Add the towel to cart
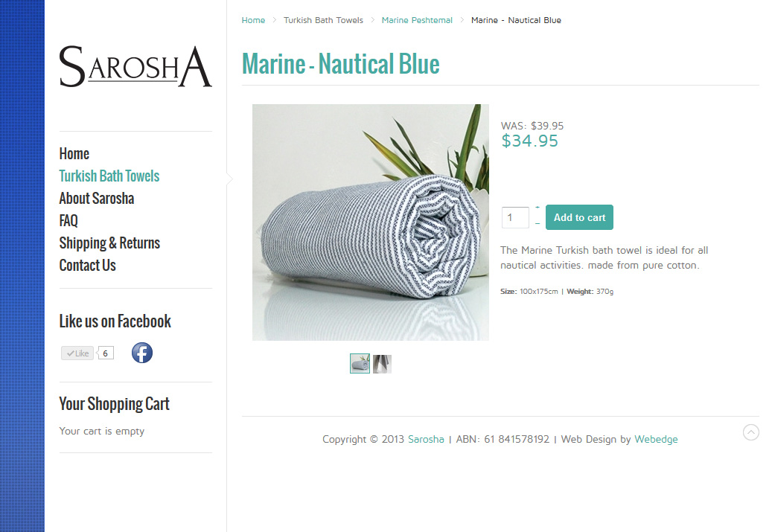Image resolution: width=772 pixels, height=532 pixels. point(579,217)
